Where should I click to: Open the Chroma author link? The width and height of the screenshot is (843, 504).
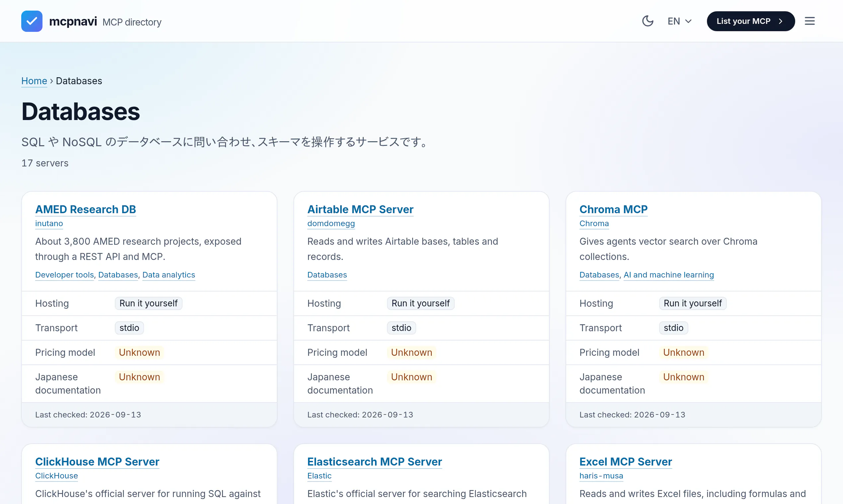(594, 223)
